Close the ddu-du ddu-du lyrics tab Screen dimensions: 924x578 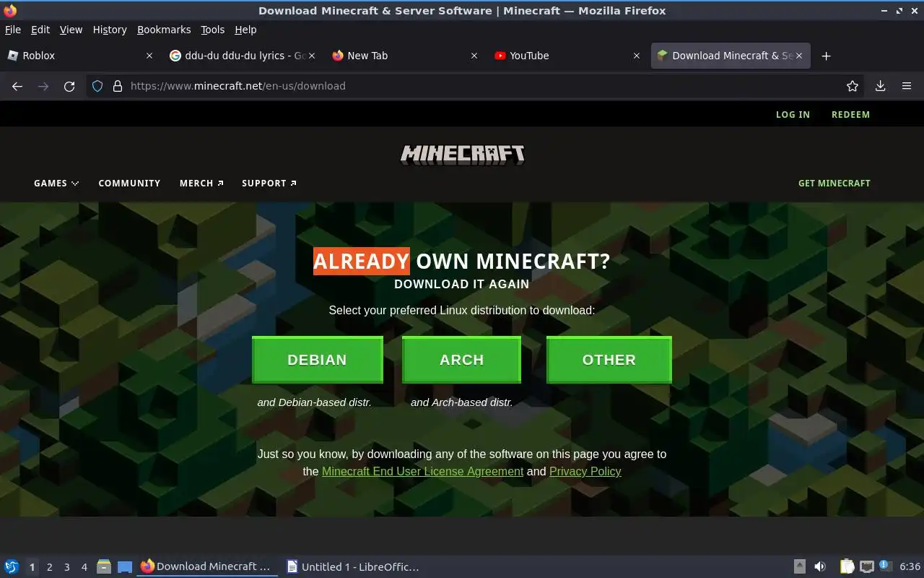(x=312, y=56)
